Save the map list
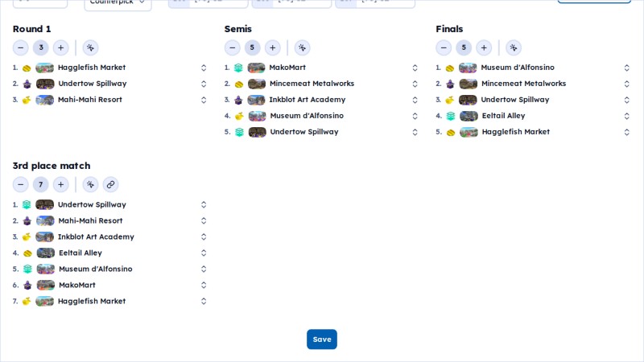Viewport: 644px width, 362px height. click(322, 339)
